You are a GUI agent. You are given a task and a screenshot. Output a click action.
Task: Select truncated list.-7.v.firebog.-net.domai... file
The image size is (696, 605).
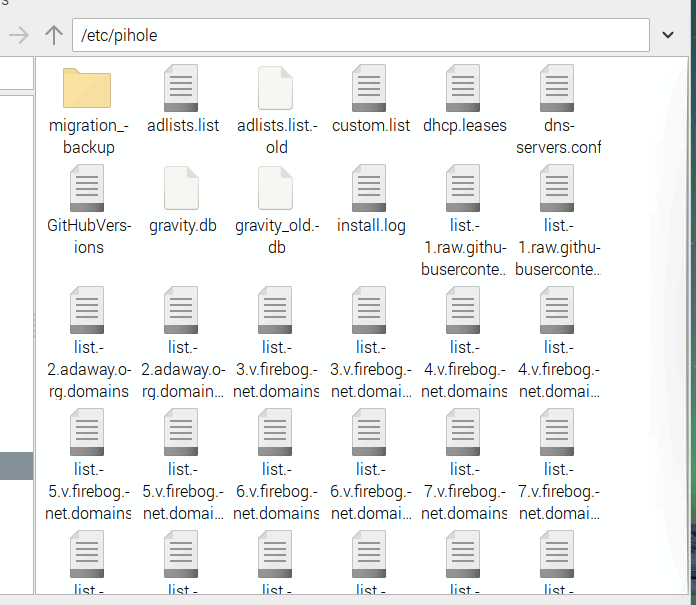coord(557,432)
